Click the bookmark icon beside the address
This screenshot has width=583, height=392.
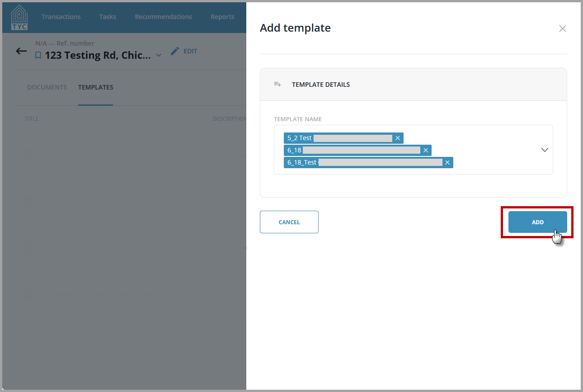pyautogui.click(x=38, y=56)
